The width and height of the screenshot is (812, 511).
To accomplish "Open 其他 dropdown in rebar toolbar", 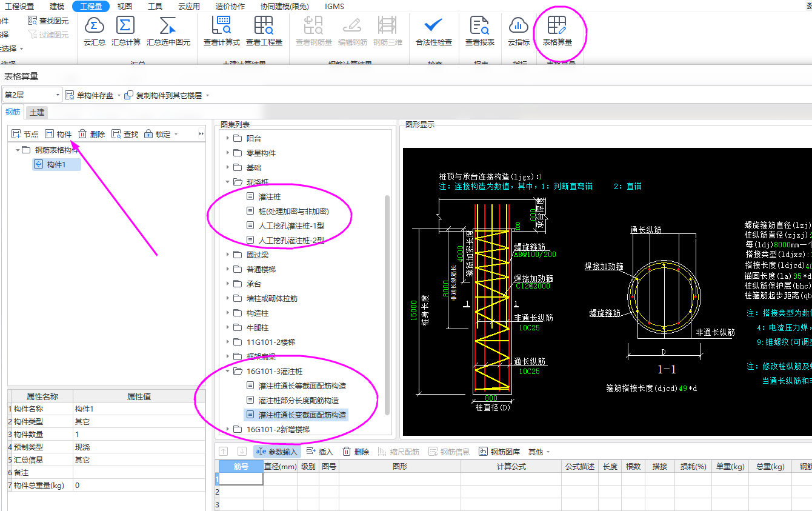I will 539,452.
